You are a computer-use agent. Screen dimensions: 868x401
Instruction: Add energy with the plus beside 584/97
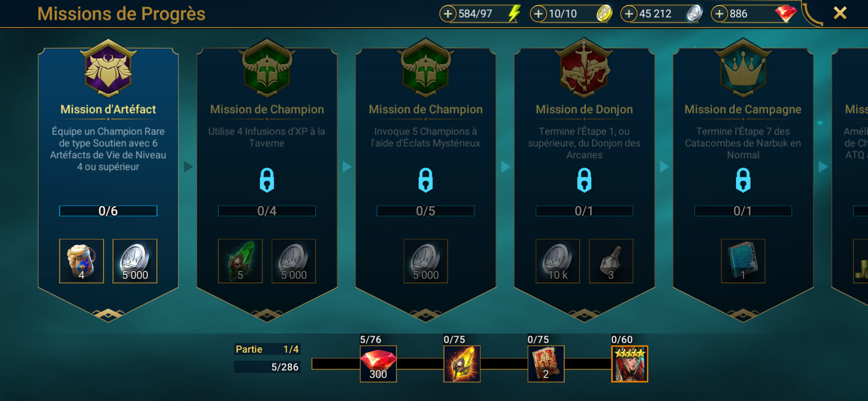pyautogui.click(x=448, y=14)
